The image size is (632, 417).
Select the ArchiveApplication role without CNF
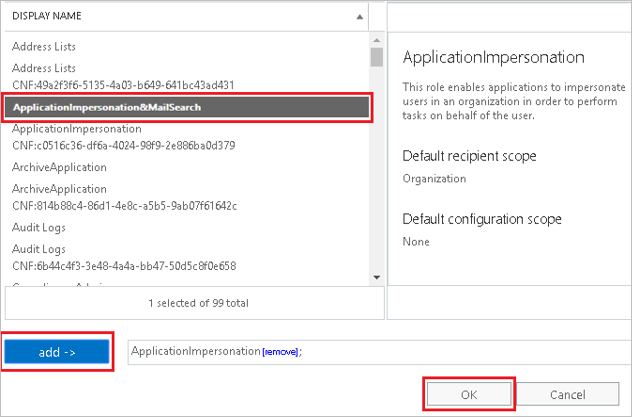tap(59, 168)
